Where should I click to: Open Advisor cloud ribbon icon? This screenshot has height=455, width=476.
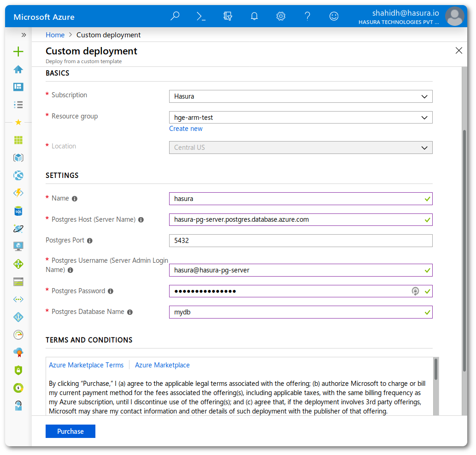18,352
